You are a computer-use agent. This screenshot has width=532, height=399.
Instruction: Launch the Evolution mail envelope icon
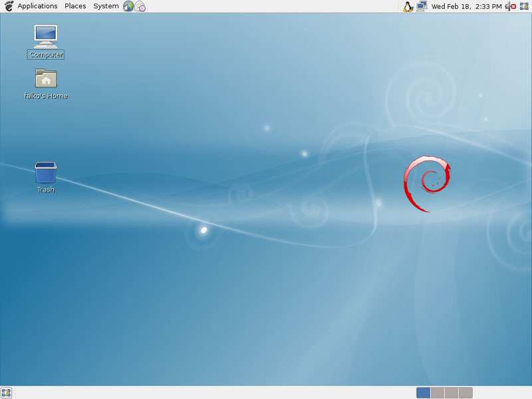(140, 6)
